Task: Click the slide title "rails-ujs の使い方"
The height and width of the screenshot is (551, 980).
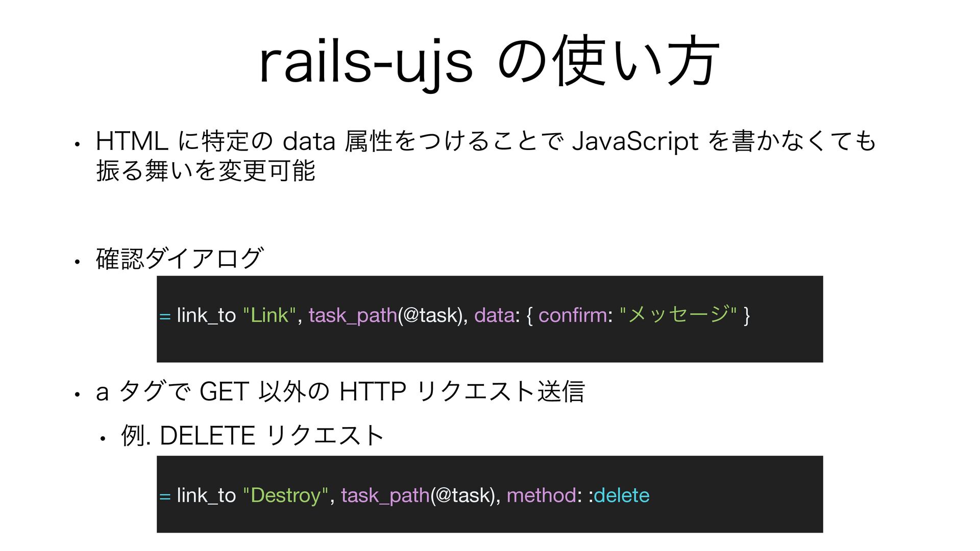Action: tap(489, 63)
